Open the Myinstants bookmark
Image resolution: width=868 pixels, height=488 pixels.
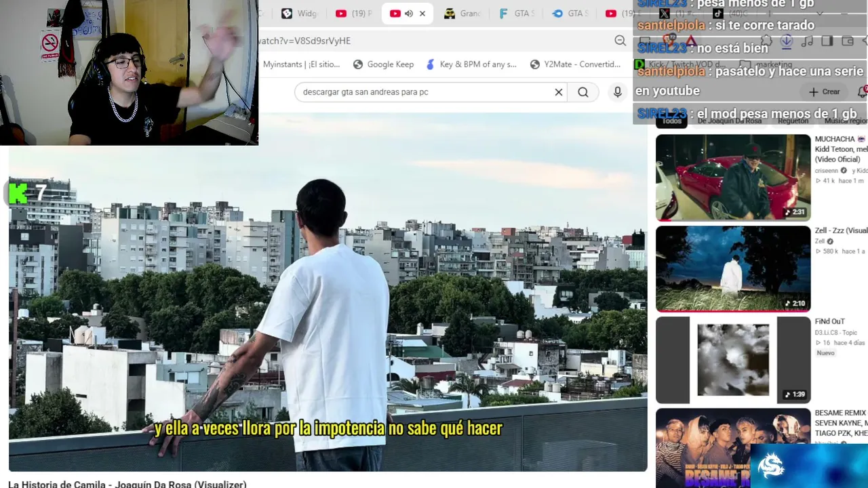coord(301,64)
